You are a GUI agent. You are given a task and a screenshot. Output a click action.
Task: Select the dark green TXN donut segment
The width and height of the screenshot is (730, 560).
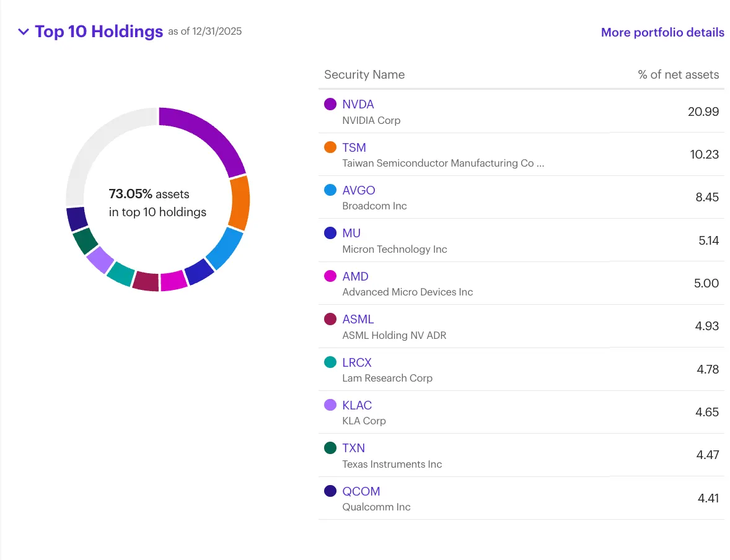85,240
